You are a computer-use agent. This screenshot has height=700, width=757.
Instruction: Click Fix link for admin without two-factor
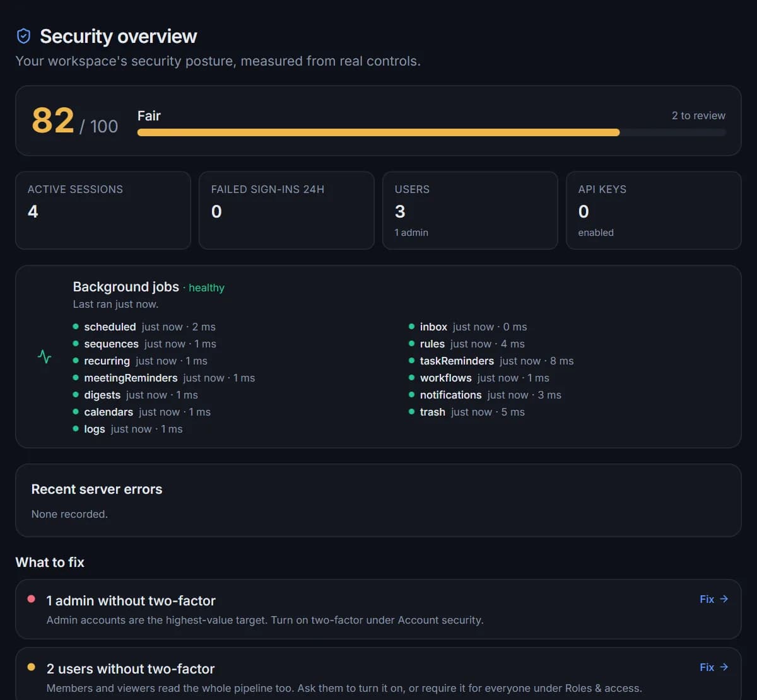714,599
